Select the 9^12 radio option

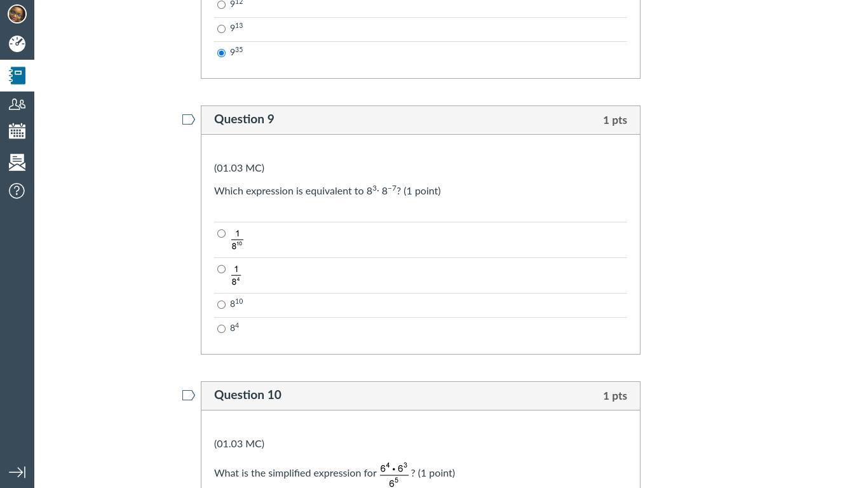pos(221,4)
